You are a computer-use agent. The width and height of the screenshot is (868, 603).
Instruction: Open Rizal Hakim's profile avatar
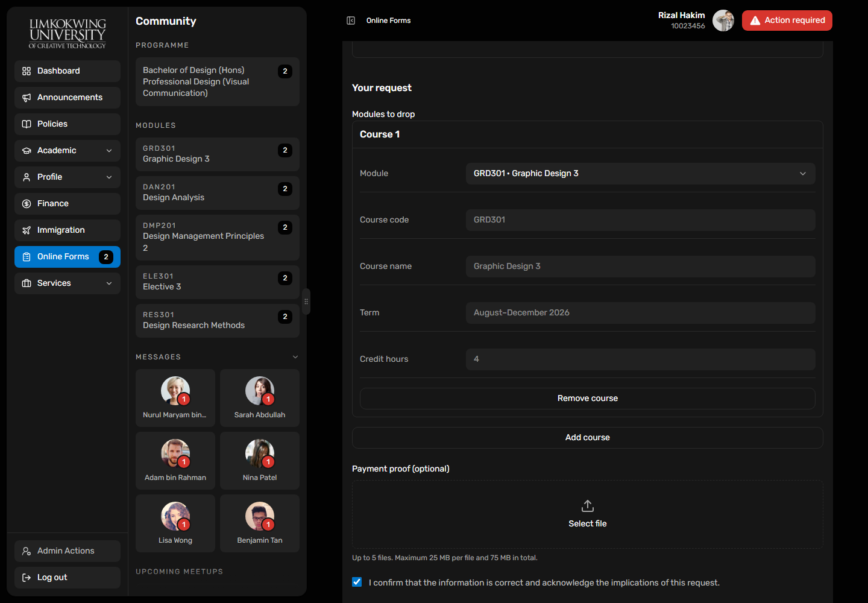coord(723,21)
